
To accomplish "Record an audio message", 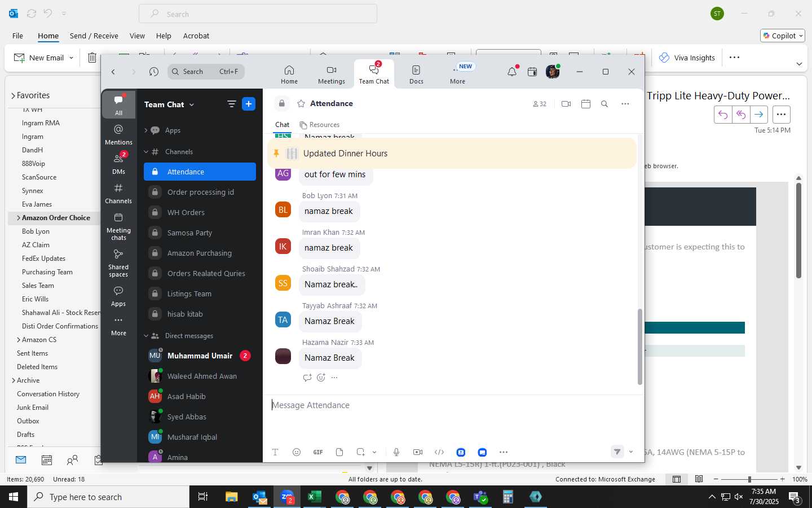I will (x=396, y=452).
